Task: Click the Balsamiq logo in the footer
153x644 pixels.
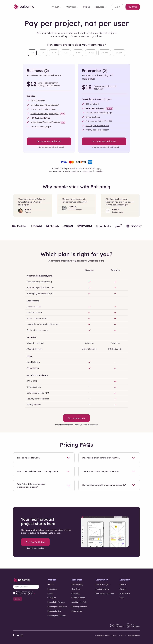Action: pos(21,580)
